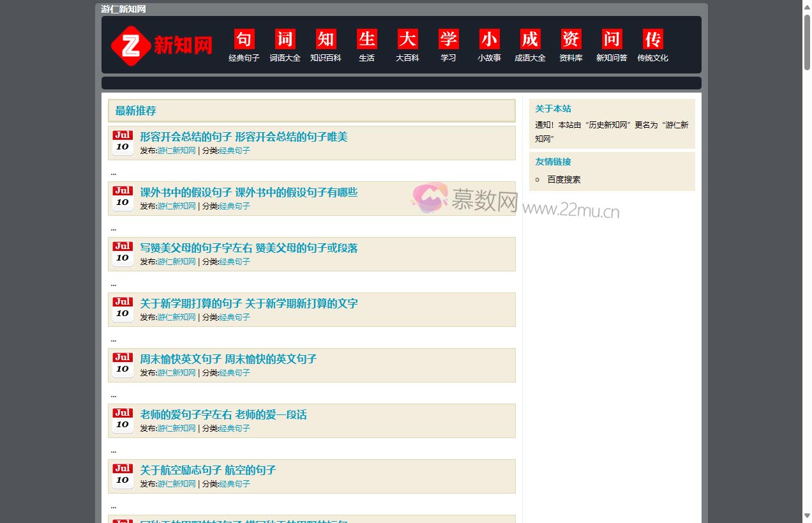Click the red Z 新知网 site logo
812x523 pixels.
point(162,45)
